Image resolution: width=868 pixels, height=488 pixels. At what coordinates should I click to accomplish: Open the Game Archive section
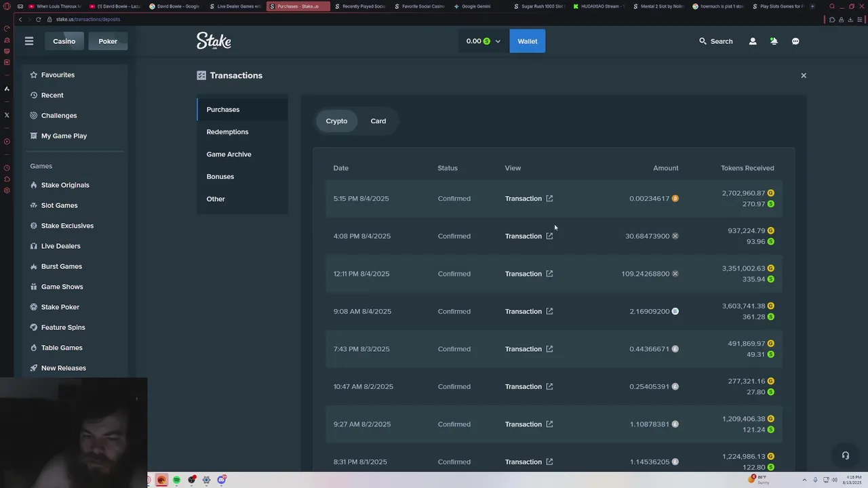(x=242, y=154)
